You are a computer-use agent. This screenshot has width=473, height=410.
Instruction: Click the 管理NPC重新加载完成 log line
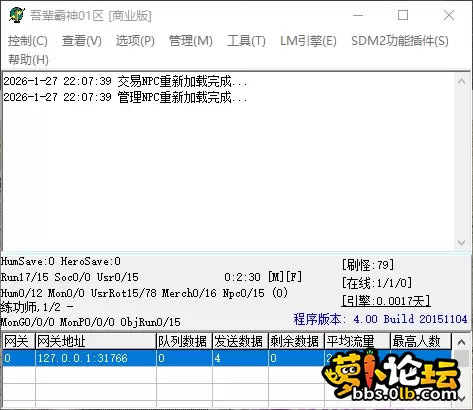(125, 97)
